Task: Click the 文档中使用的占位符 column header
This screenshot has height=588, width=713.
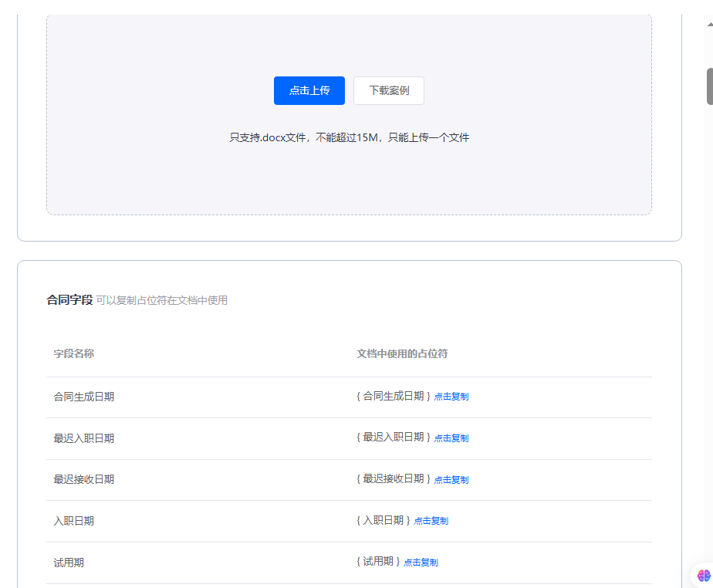Action: click(x=402, y=353)
